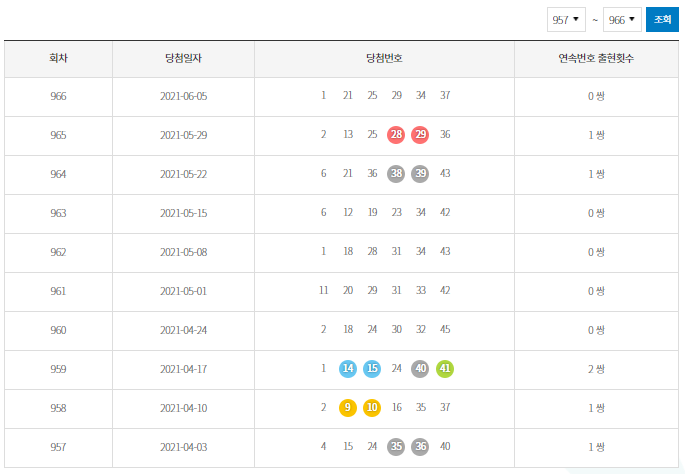Select round number 966 cell
The width and height of the screenshot is (685, 474).
point(59,96)
